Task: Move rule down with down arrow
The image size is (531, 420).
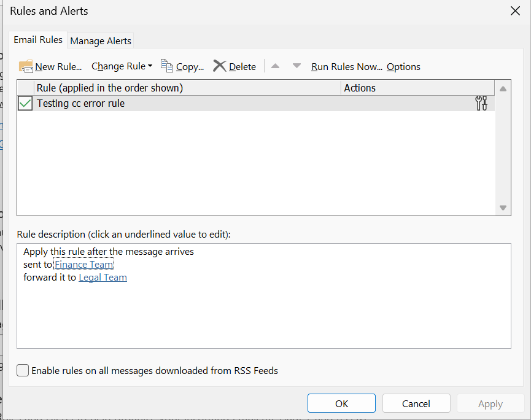Action: click(x=297, y=66)
